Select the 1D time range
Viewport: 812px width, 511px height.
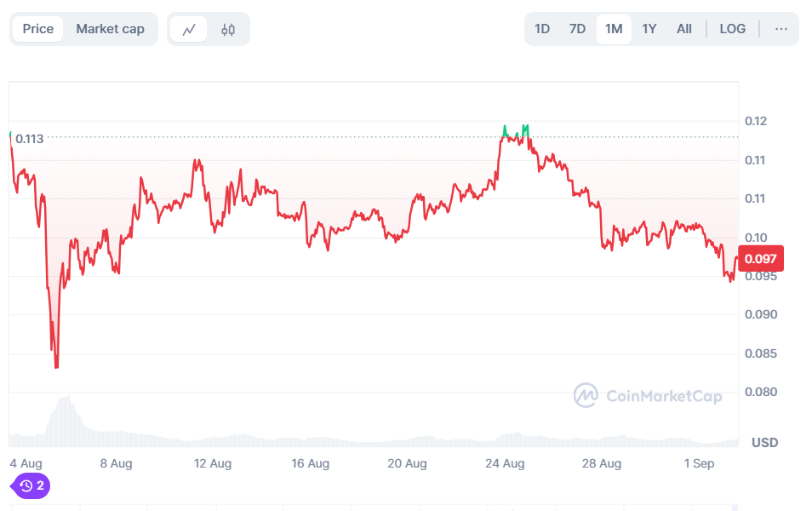[x=542, y=29]
